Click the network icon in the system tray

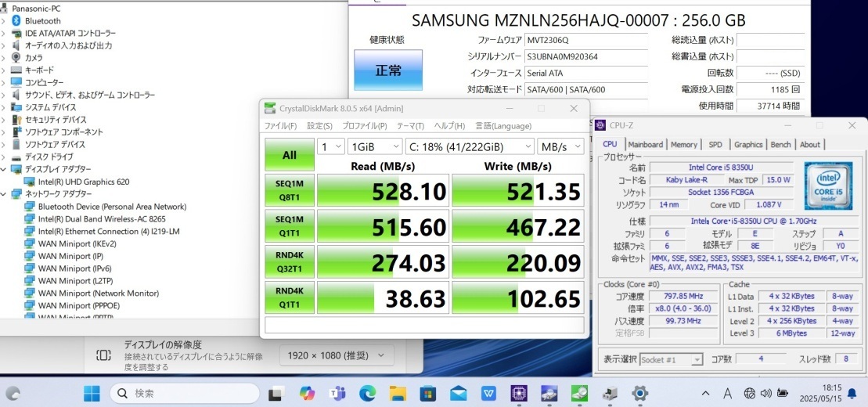click(750, 393)
